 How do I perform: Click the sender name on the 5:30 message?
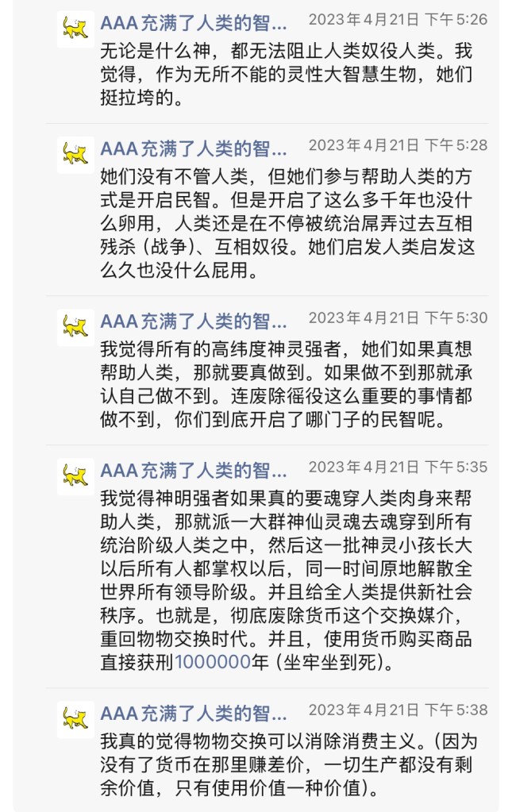click(x=194, y=320)
